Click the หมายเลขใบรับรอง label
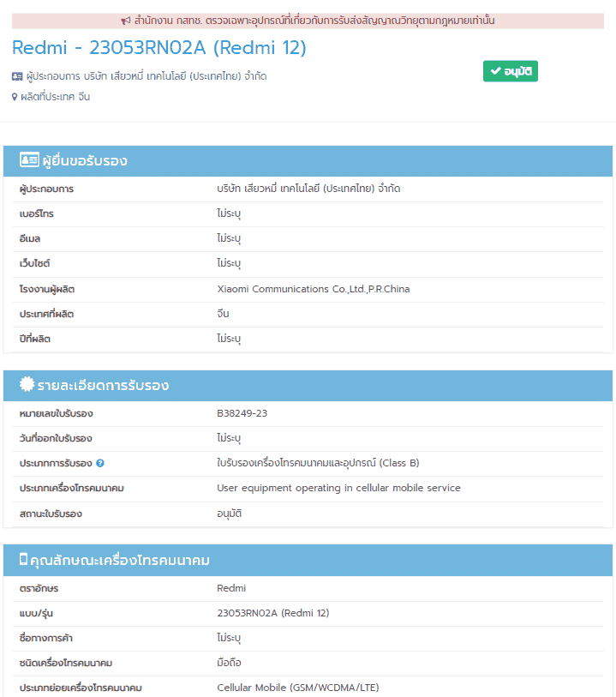Viewport: 616px width, 697px height. (57, 413)
